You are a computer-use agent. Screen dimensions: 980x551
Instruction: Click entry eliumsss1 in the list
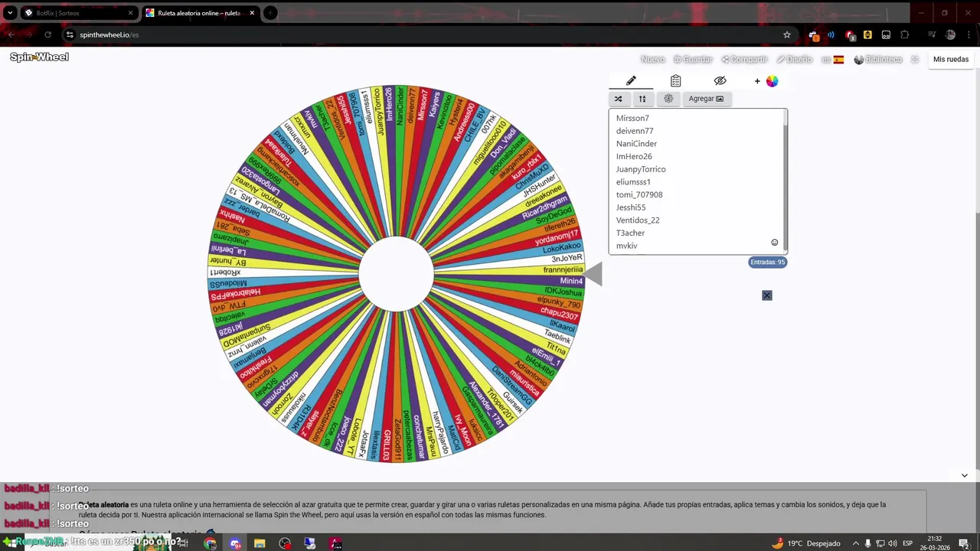633,182
